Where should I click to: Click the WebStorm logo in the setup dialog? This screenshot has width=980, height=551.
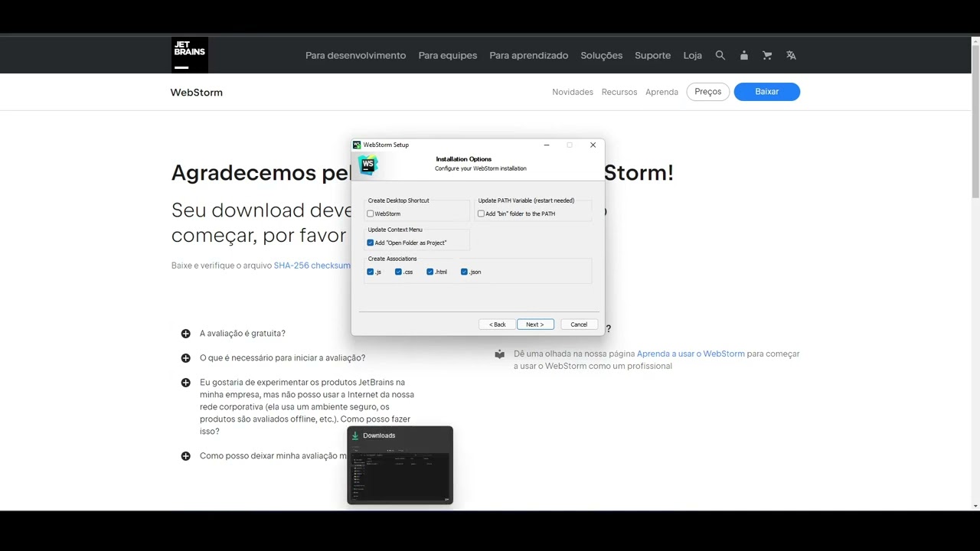368,164
